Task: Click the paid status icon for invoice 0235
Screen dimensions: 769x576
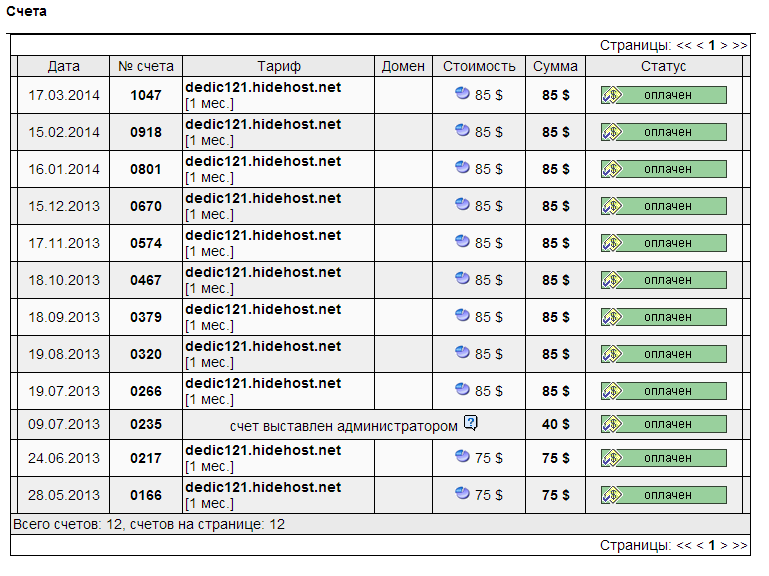Action: point(612,424)
